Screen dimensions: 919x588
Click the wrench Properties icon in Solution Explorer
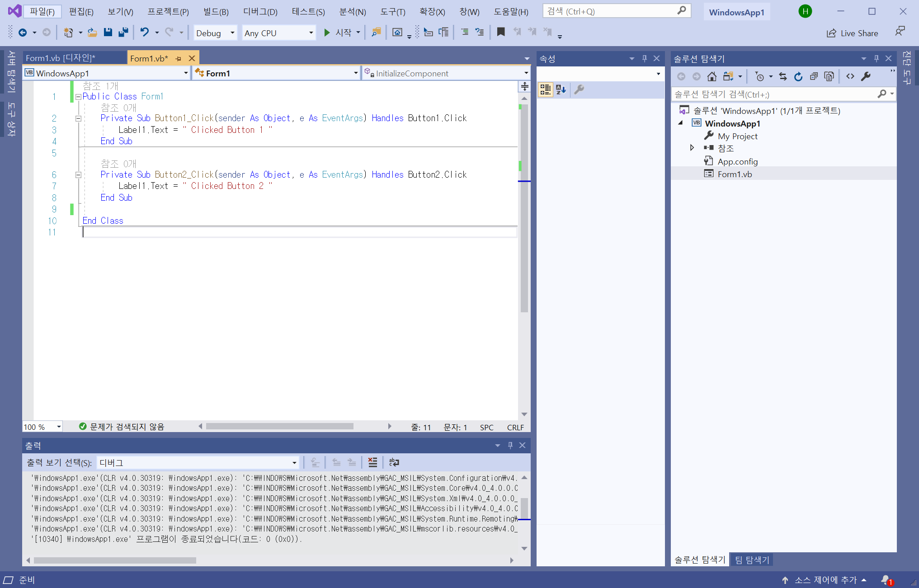[866, 77]
